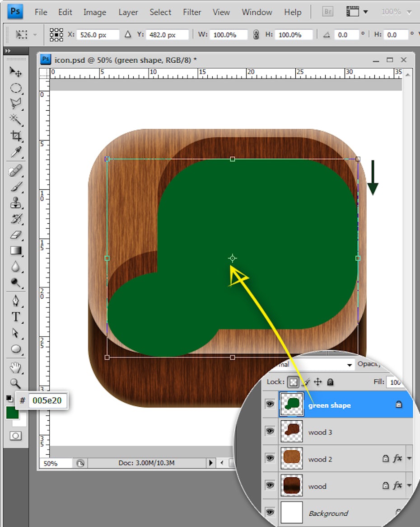Select the Elliptical Marquee tool
This screenshot has height=527, width=420.
click(x=16, y=88)
